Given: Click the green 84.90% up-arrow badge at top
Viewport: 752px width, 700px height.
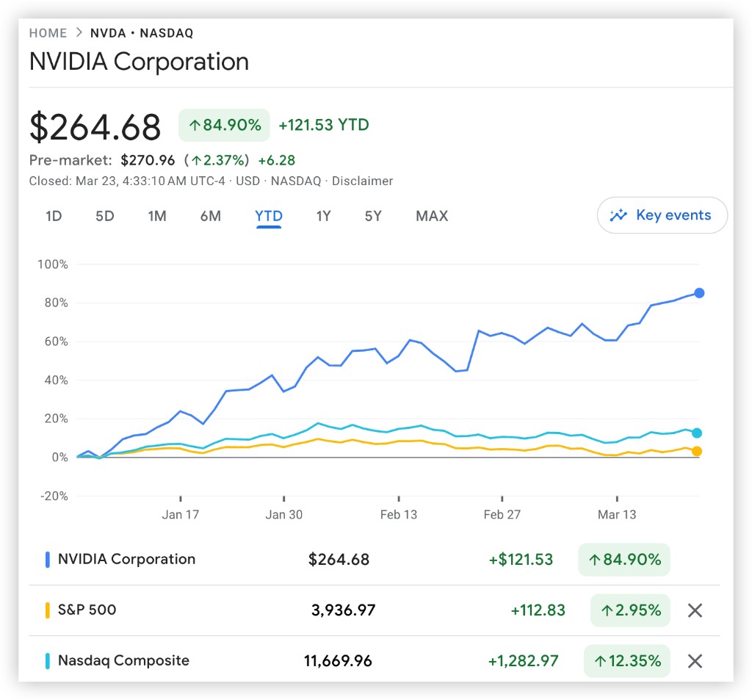Looking at the screenshot, I should (224, 125).
